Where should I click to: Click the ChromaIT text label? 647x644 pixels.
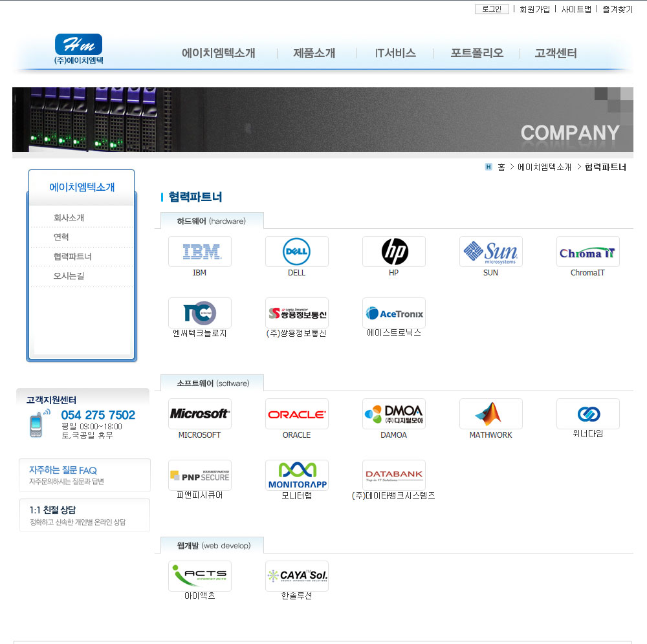tap(587, 272)
